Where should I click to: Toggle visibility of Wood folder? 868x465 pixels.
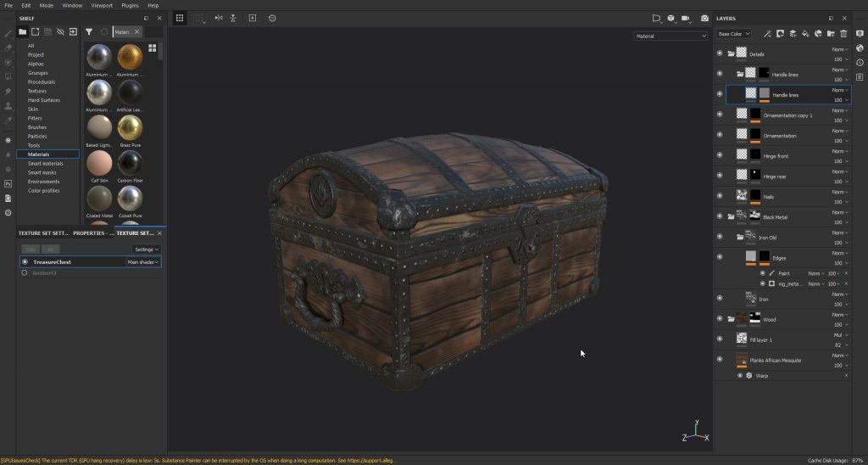720,319
